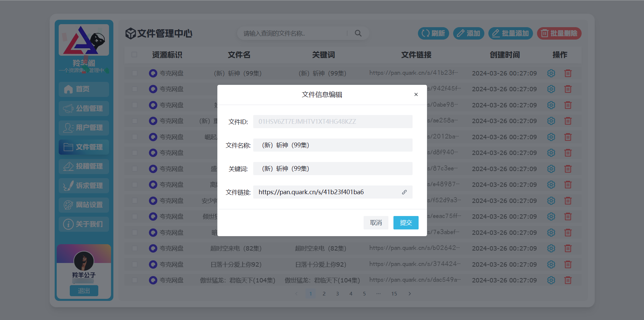This screenshot has width=644, height=320.
Task: Click the 提交 submit button
Action: 406,222
